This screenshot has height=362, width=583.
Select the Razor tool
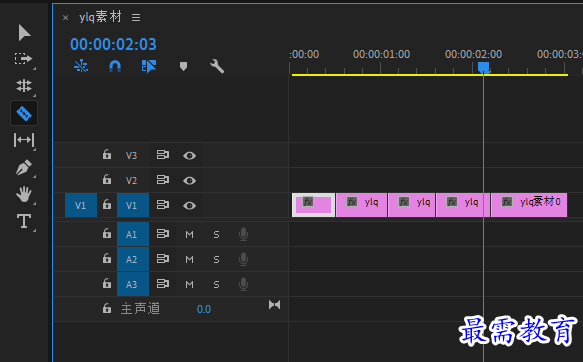tap(24, 113)
